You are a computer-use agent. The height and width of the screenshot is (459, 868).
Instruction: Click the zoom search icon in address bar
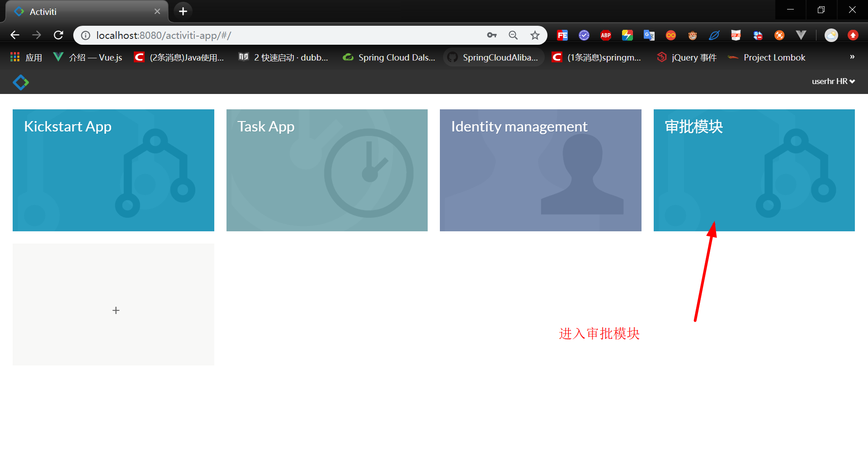click(513, 35)
